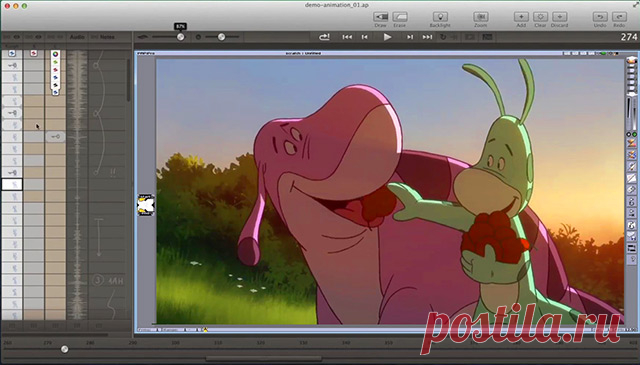640x365 pixels.
Task: Click the diagonal line icon in the right tool strip
Action: tap(631, 178)
